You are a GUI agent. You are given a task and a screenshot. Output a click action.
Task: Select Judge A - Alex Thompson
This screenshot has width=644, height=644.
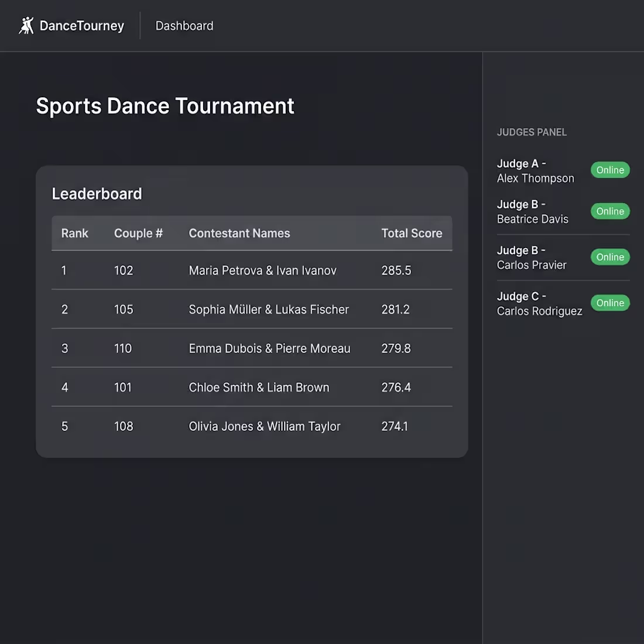coord(536,171)
